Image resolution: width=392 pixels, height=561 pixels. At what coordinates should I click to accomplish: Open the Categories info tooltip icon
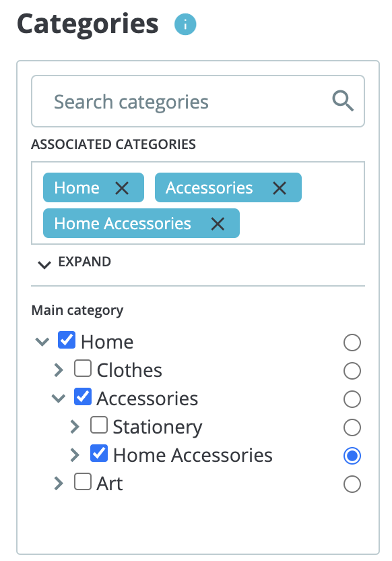(x=185, y=24)
